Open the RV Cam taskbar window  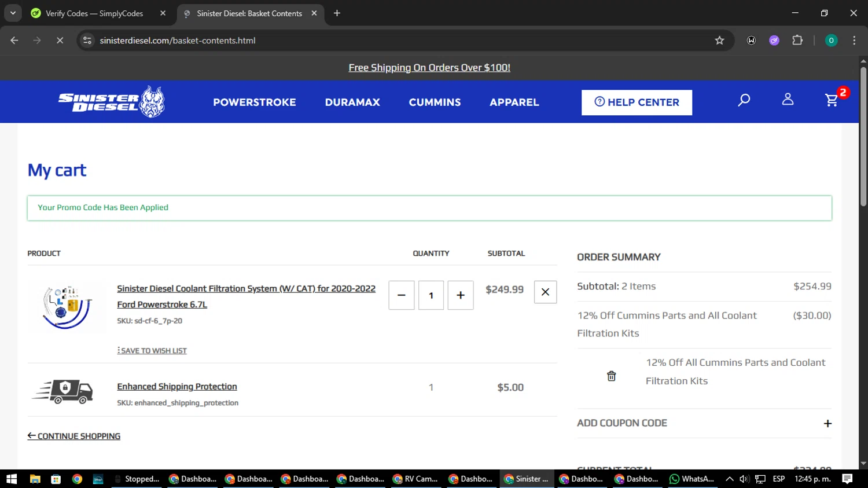[x=415, y=479]
